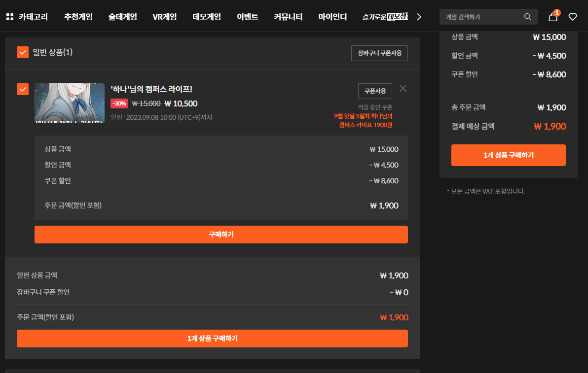Open the VR게임 menu item

(x=165, y=17)
